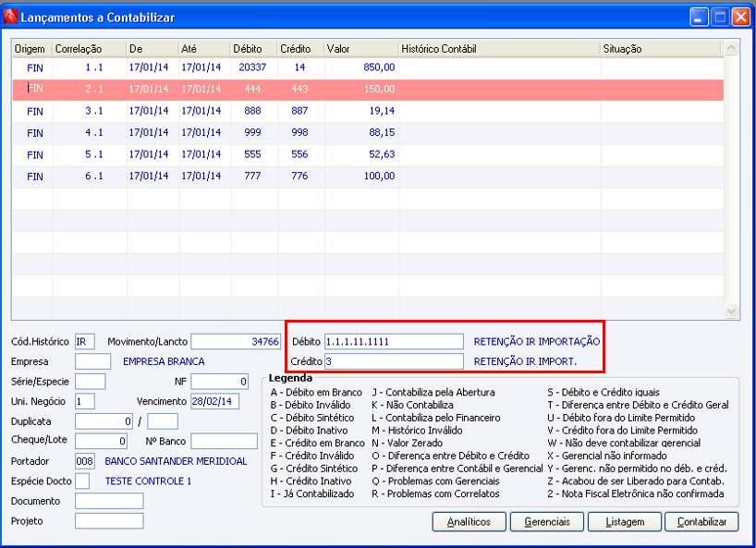This screenshot has width=756, height=548.
Task: Open the Listagem report button
Action: 624,522
